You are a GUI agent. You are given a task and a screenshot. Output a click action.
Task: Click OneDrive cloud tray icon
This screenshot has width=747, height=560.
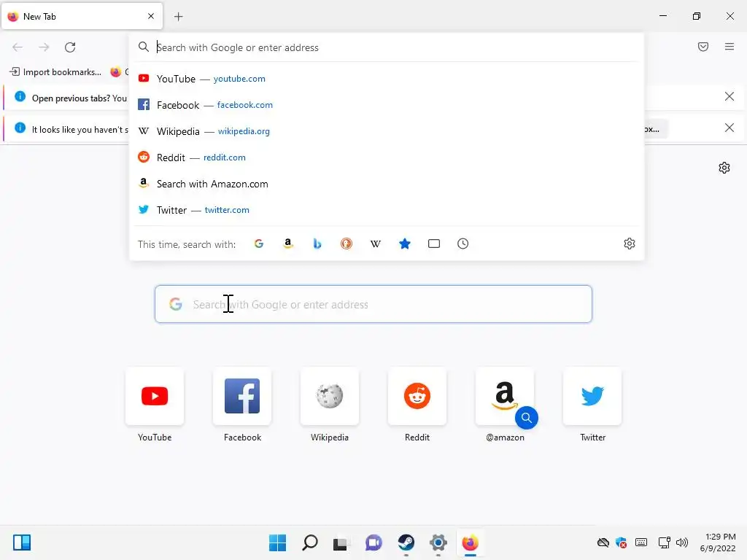click(x=603, y=542)
